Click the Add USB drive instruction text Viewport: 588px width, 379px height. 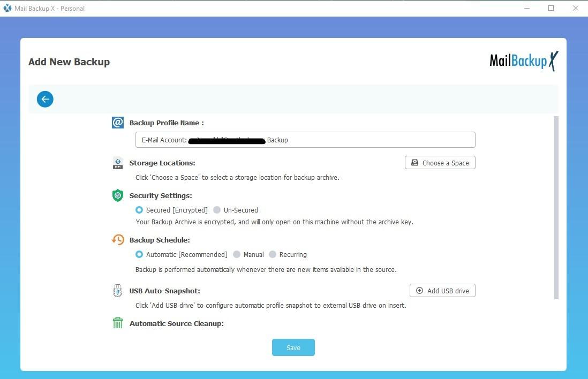[x=271, y=306]
